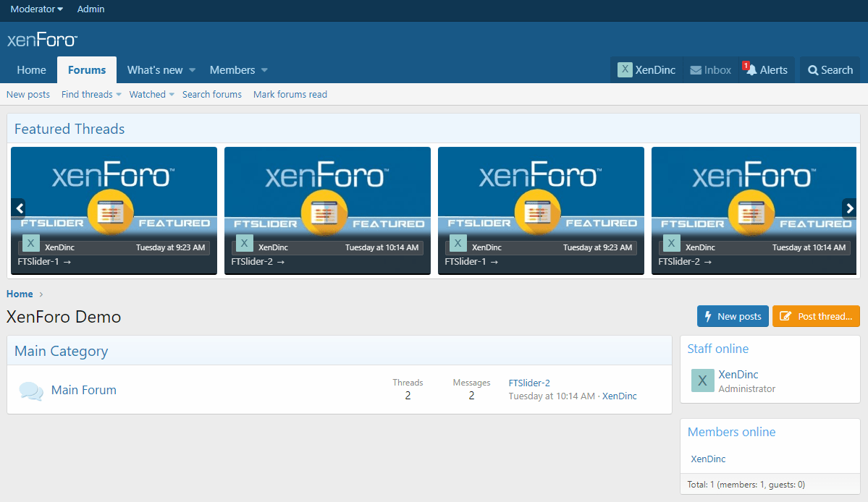
Task: Click the blue New posts button
Action: (x=733, y=316)
